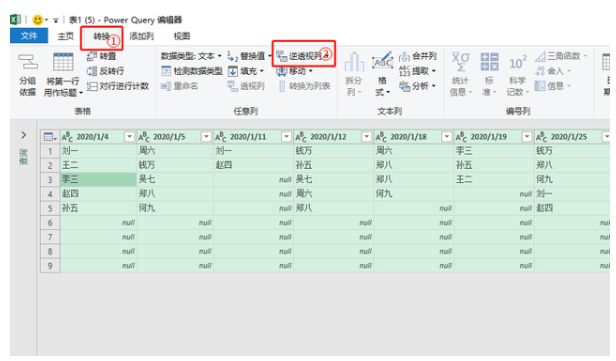The width and height of the screenshot is (616, 361).
Task: Click Unpivot Columns (逆透视列) button
Action: (302, 56)
